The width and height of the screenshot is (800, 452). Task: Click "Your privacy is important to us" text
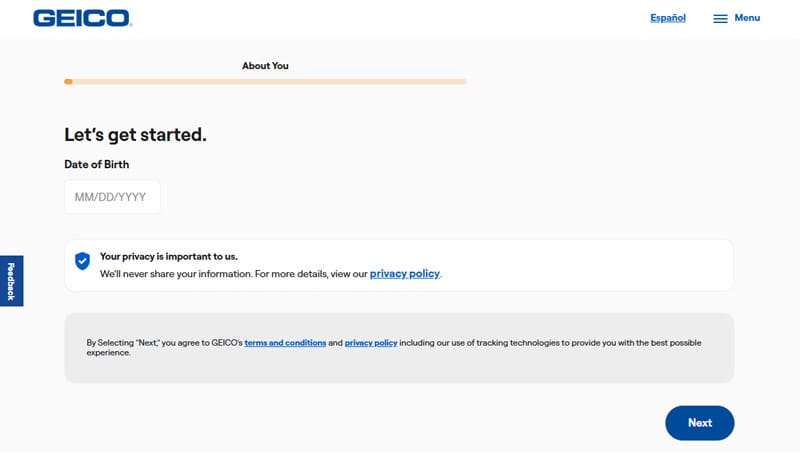click(x=169, y=256)
